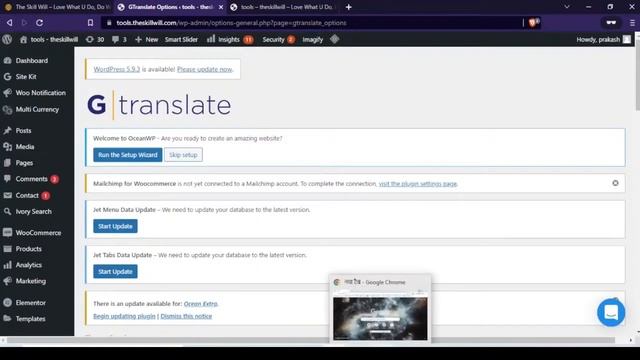Click the Skip setup button
640x360 pixels.
[x=183, y=155]
